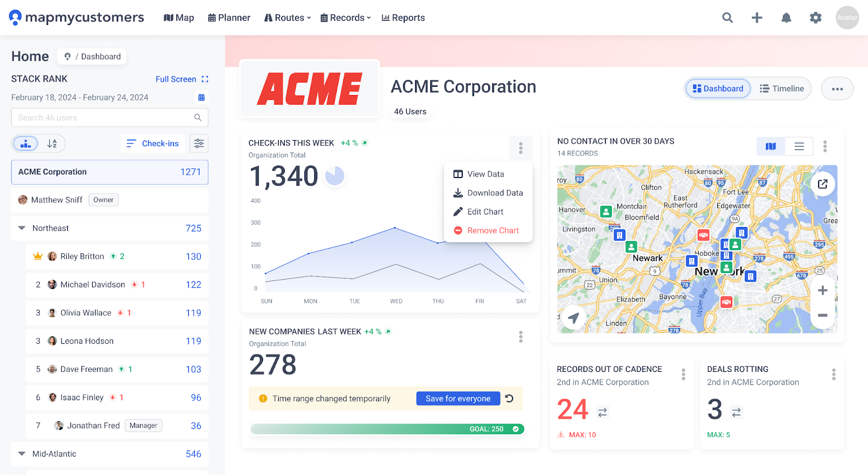The width and height of the screenshot is (868, 475).
Task: Focus the Search 46 users field
Action: pyautogui.click(x=110, y=118)
